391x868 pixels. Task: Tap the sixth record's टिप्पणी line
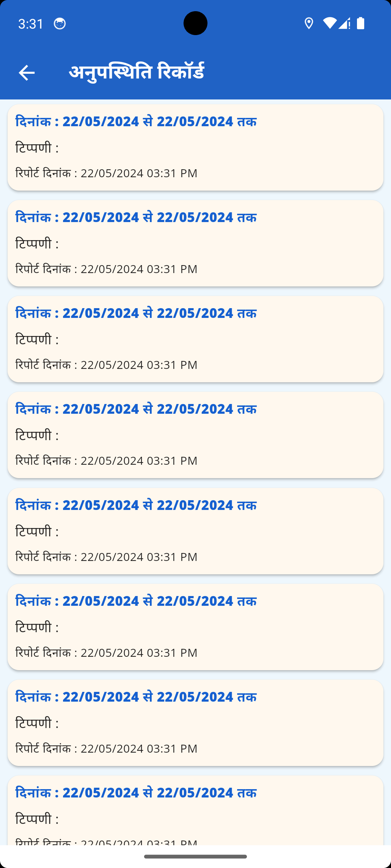click(37, 627)
